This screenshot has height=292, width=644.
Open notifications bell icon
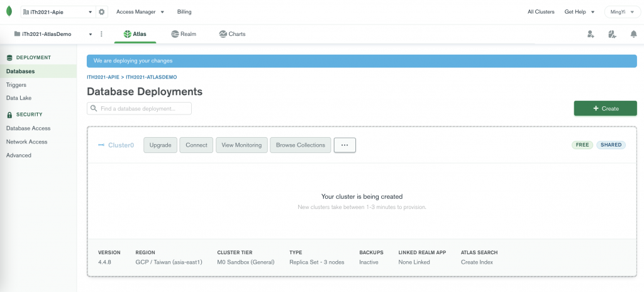click(634, 34)
